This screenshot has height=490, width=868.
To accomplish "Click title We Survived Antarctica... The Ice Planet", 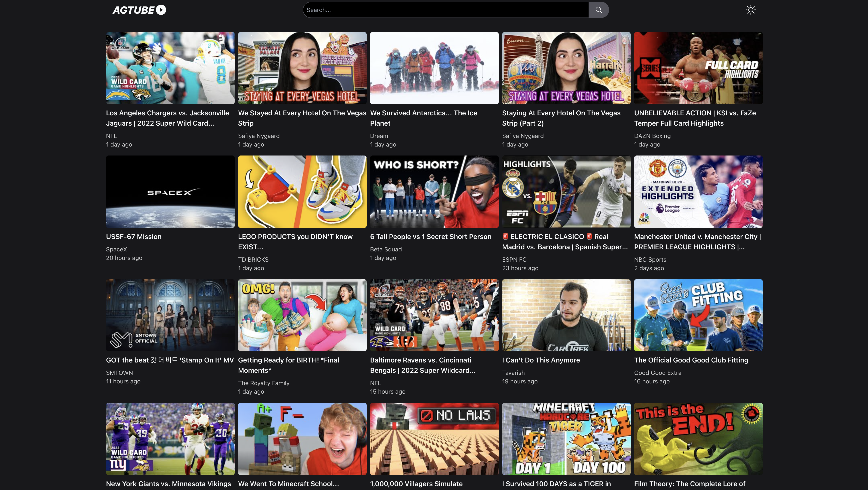I will 424,118.
